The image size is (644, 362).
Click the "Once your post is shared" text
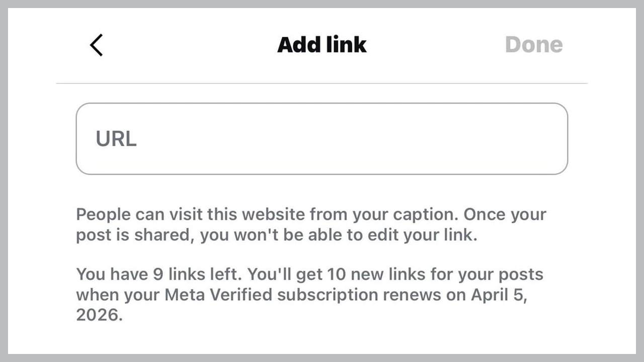point(505,215)
